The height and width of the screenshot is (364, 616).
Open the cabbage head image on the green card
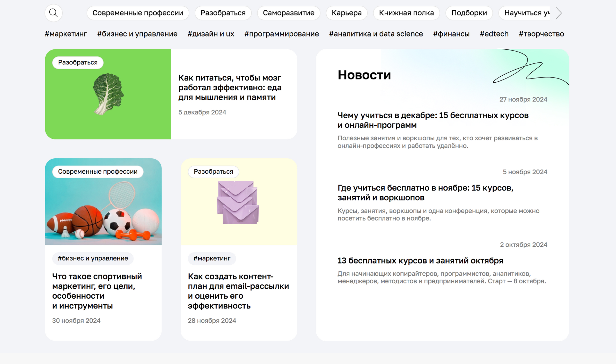pos(108,94)
